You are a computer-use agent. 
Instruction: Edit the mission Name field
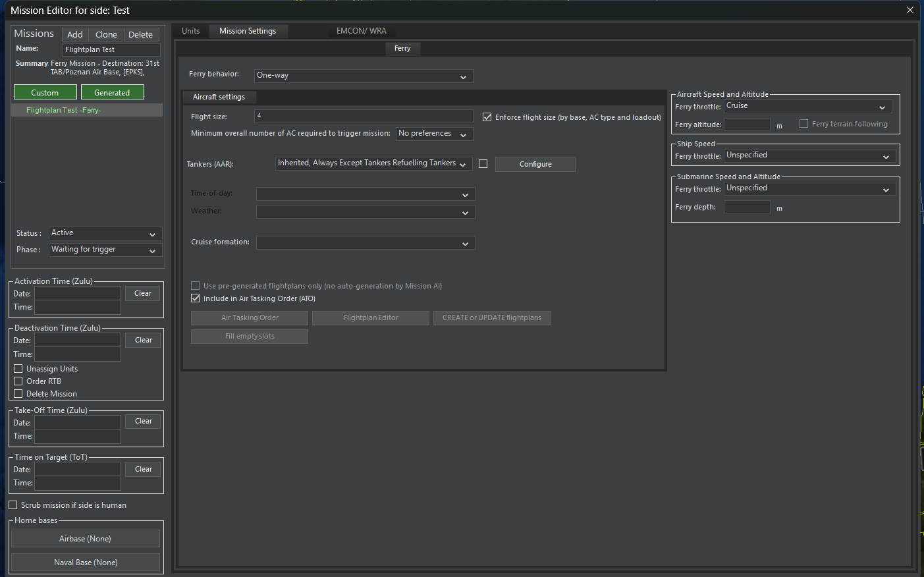(x=111, y=49)
